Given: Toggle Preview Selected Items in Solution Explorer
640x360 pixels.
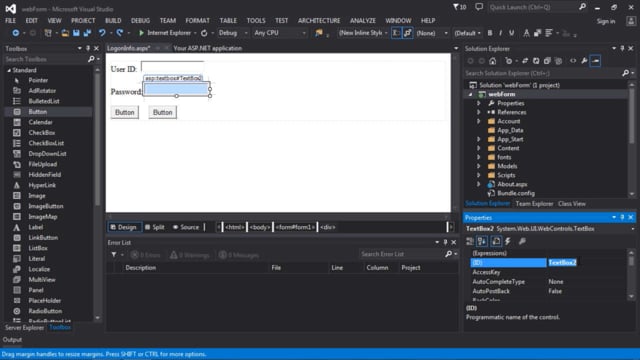Looking at the screenshot, I should [596, 61].
